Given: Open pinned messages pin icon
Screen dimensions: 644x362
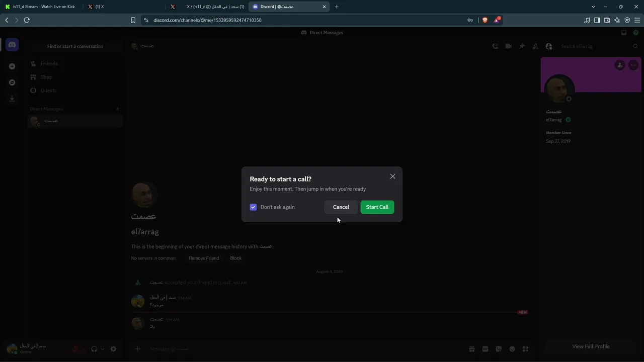Looking at the screenshot, I should 522,46.
